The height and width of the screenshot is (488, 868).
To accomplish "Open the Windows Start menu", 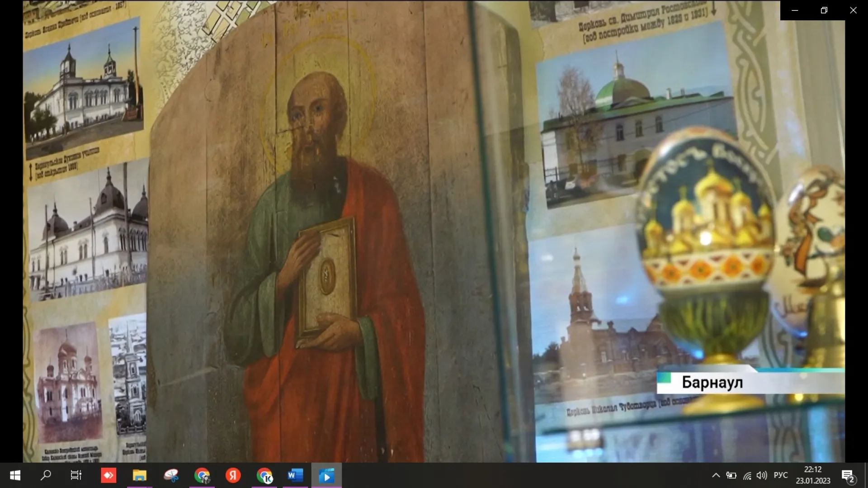I will (15, 475).
